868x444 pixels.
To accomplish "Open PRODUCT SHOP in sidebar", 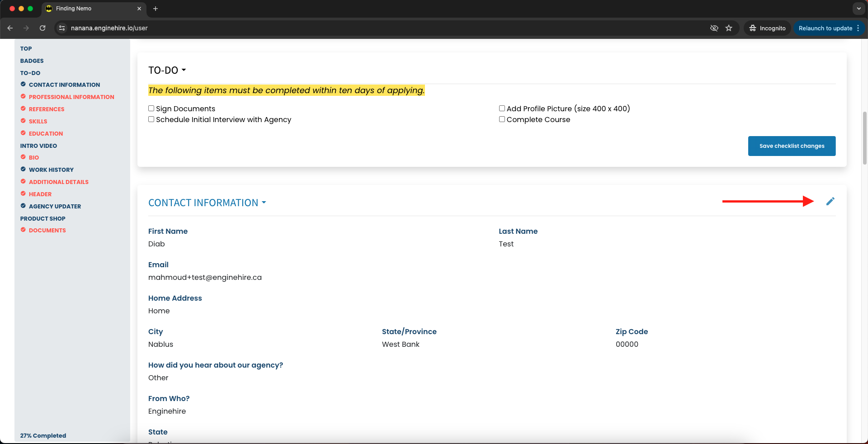I will tap(42, 219).
